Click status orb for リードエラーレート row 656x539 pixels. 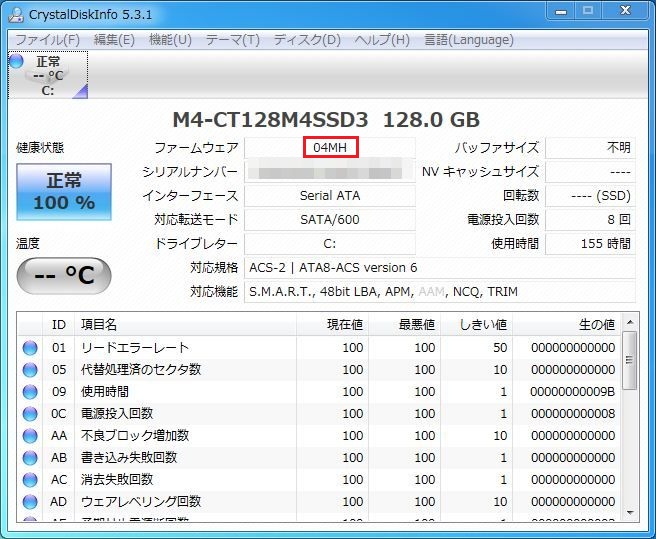pyautogui.click(x=30, y=348)
